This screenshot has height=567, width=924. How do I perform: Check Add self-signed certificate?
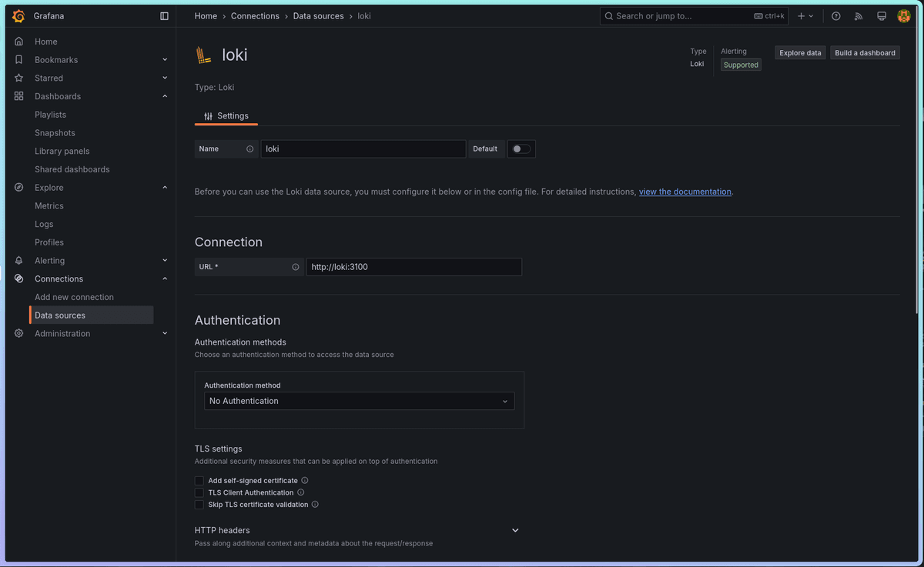199,480
